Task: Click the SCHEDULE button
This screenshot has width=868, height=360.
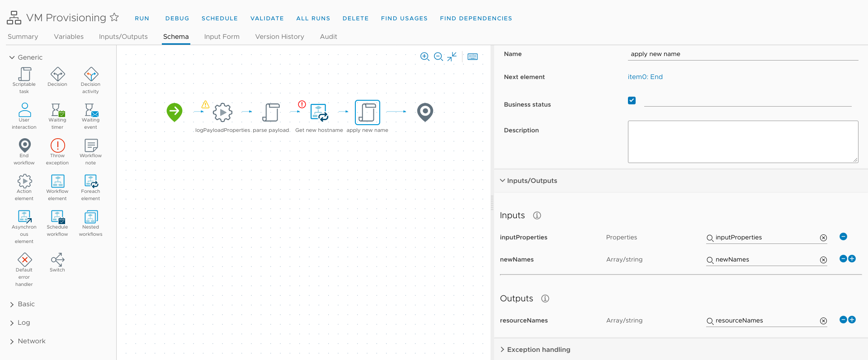Action: click(x=220, y=19)
